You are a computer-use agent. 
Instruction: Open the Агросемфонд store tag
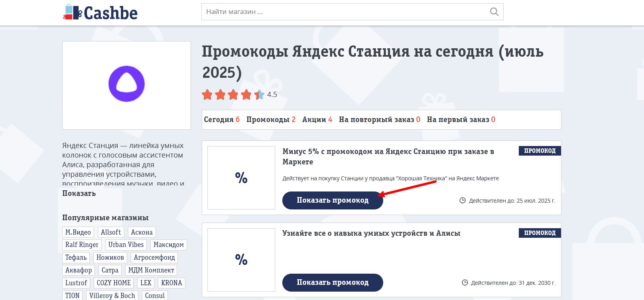point(154,258)
